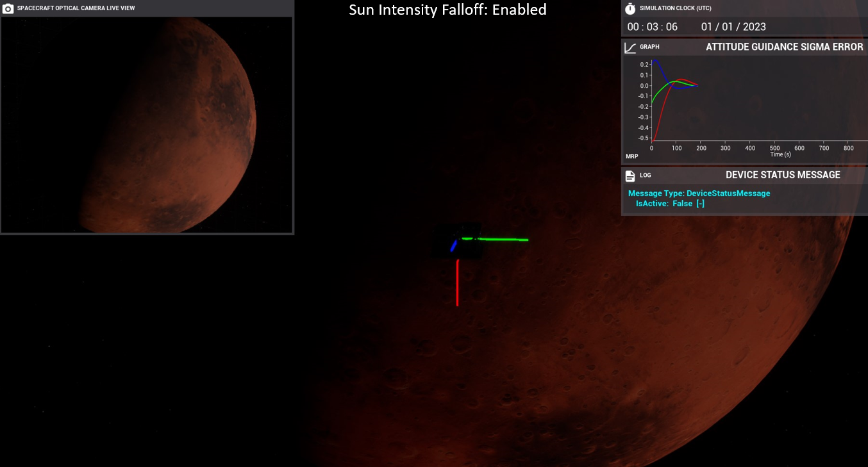Viewport: 868px width, 467px height.
Task: Select the GRAPH panel label
Action: 649,47
